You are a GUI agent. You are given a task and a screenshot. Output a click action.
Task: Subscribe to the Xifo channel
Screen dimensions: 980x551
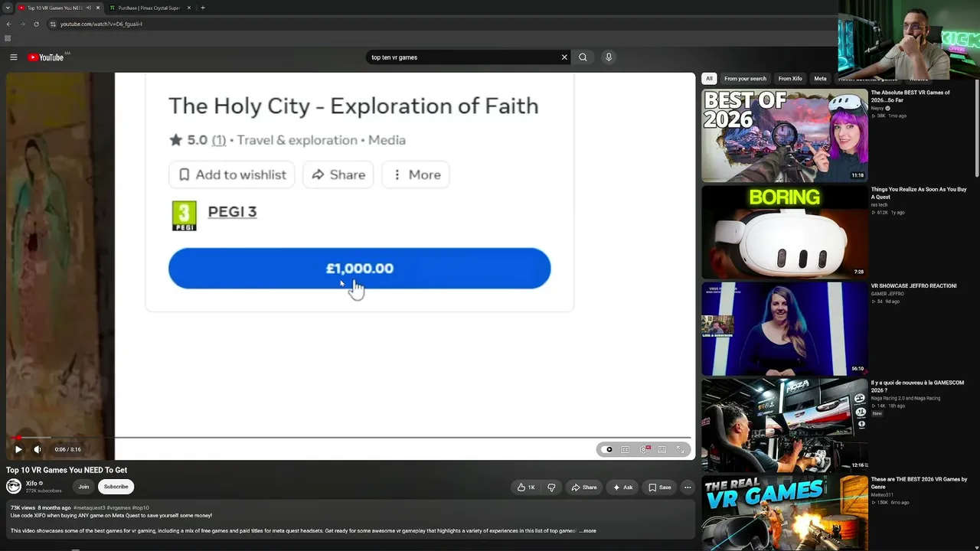(116, 487)
